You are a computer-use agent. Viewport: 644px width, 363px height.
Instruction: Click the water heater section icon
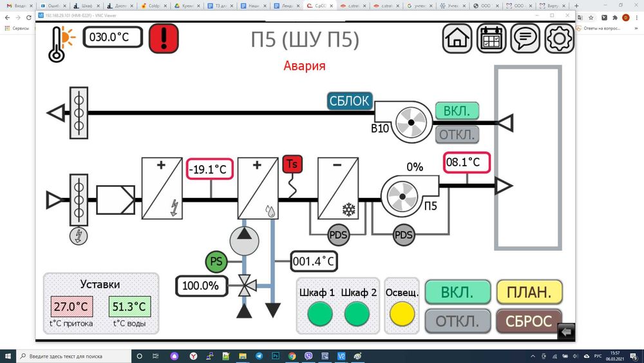[258, 188]
